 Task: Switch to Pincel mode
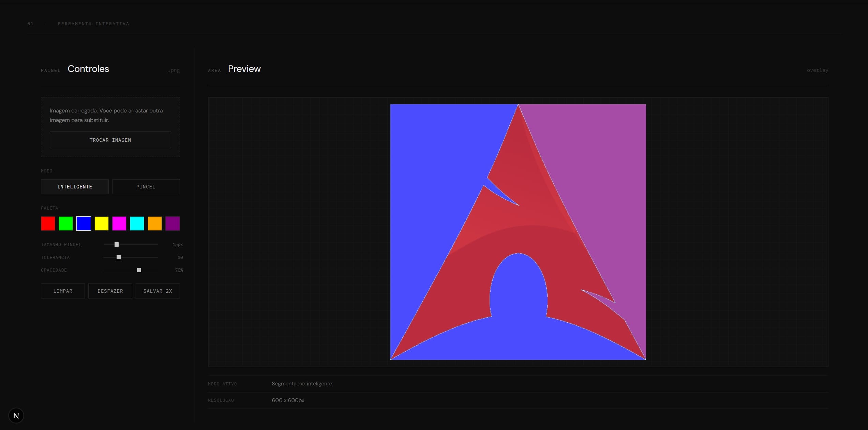pyautogui.click(x=146, y=187)
